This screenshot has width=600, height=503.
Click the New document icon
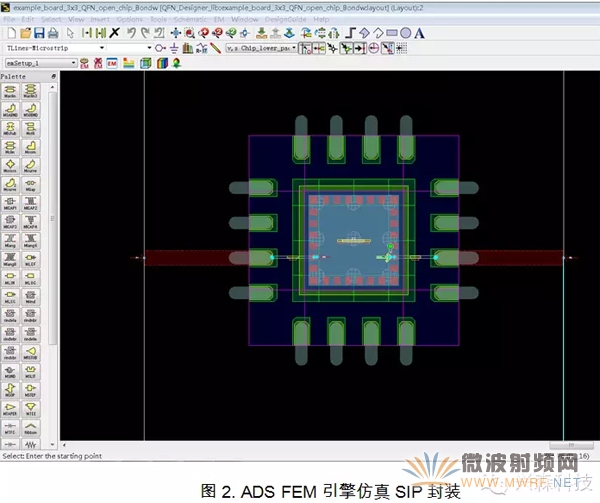pos(11,33)
